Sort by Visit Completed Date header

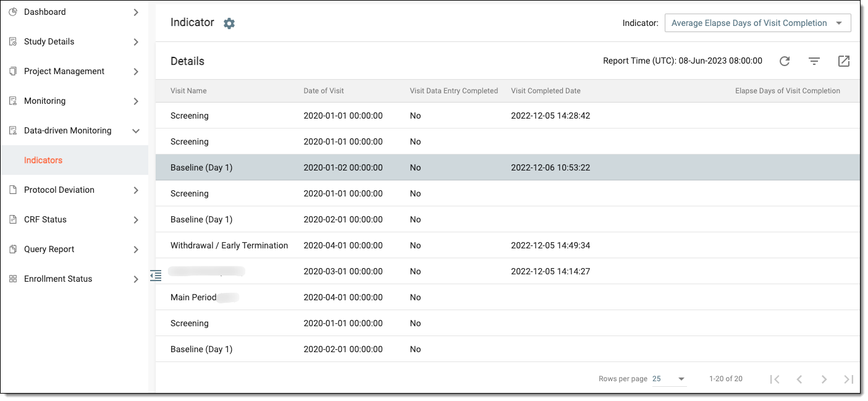point(546,91)
